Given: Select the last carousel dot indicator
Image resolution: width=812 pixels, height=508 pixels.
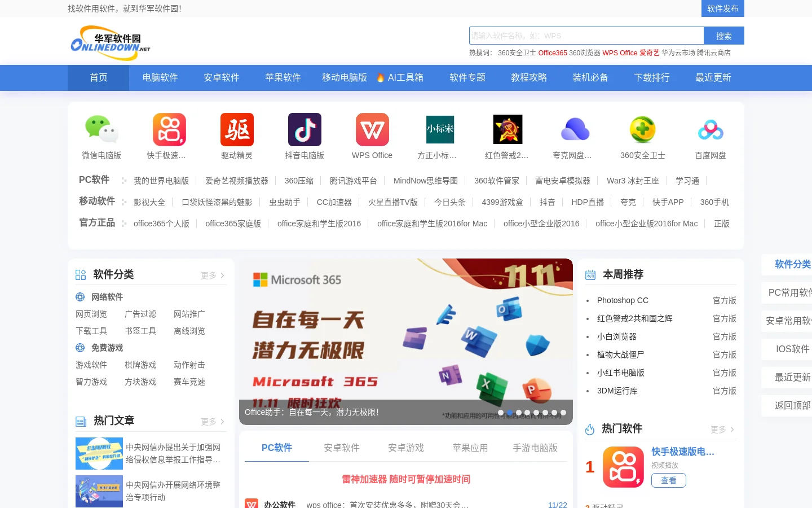Looking at the screenshot, I should pyautogui.click(x=563, y=413).
